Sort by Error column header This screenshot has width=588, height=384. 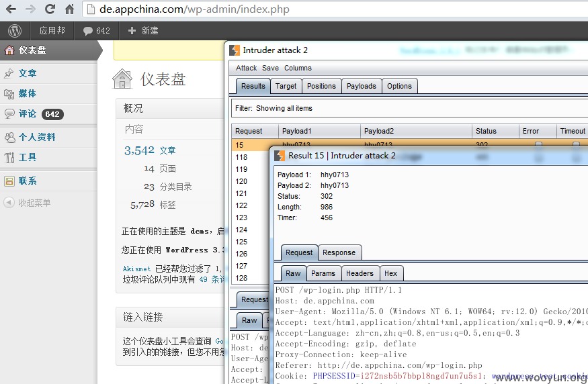click(x=538, y=131)
